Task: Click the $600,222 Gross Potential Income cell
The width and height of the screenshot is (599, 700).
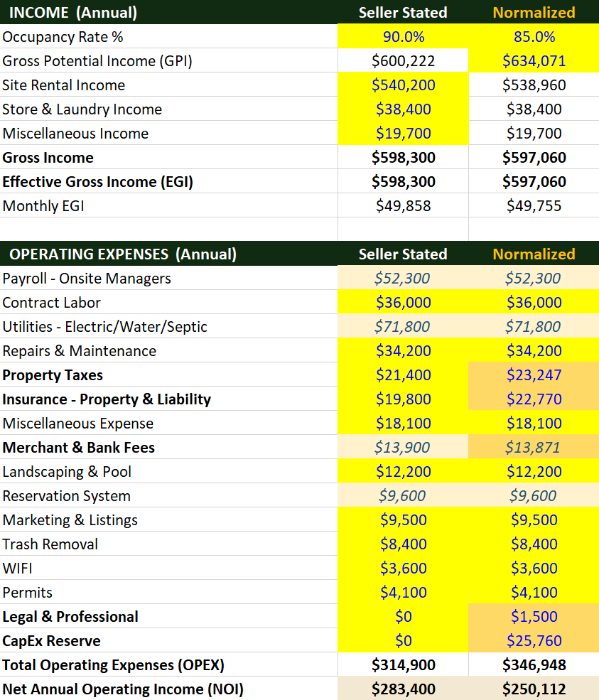Action: pyautogui.click(x=403, y=60)
